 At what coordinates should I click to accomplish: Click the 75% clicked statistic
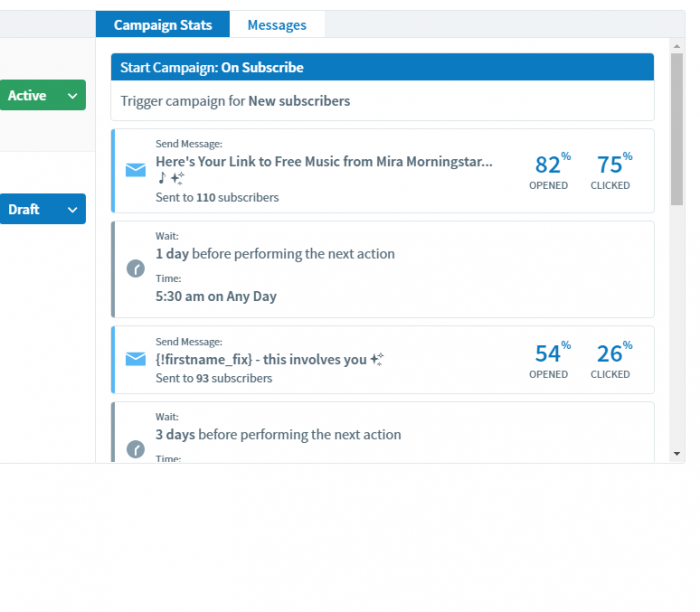612,171
